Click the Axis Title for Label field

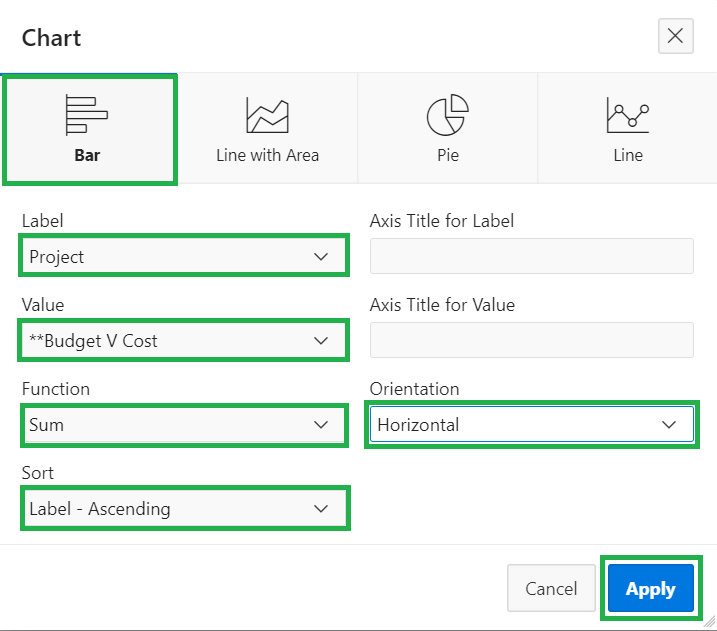click(x=531, y=257)
